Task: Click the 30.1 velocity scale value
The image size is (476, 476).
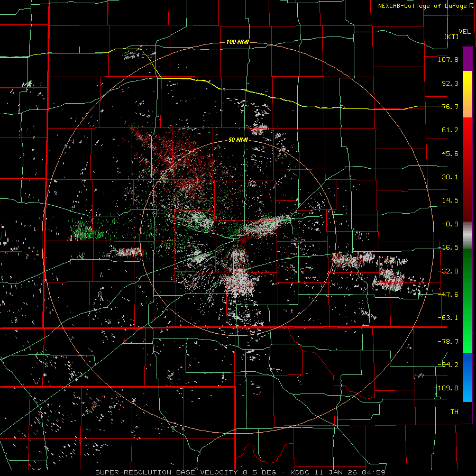Action: point(450,177)
